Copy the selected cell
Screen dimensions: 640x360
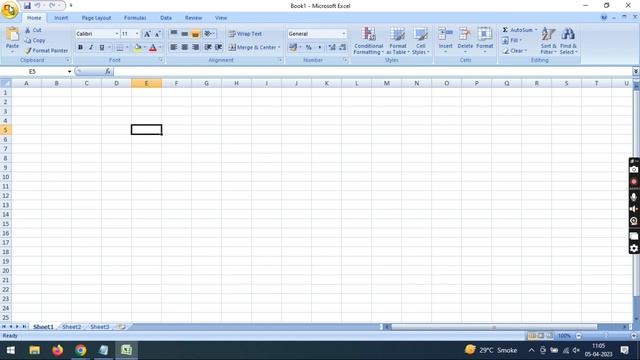35,40
